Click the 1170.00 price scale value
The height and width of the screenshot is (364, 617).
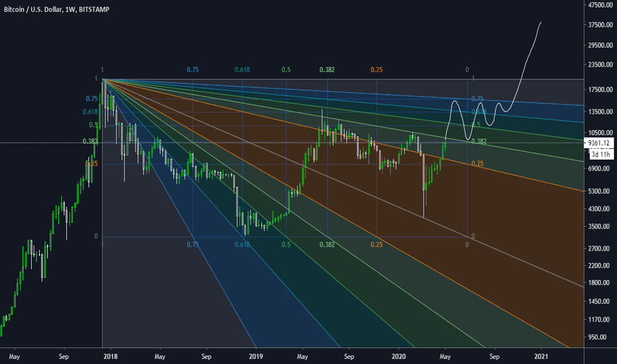click(x=600, y=320)
